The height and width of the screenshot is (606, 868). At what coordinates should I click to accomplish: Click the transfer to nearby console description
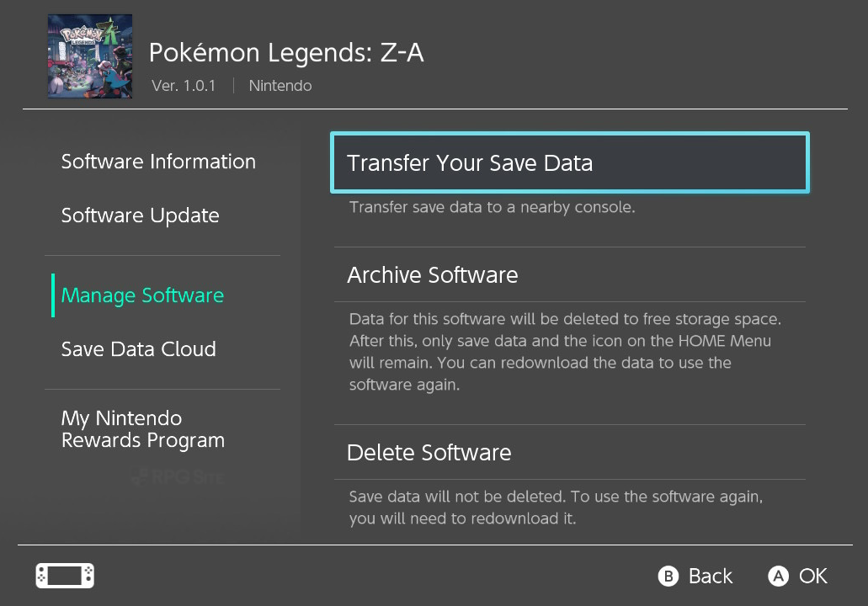(492, 207)
